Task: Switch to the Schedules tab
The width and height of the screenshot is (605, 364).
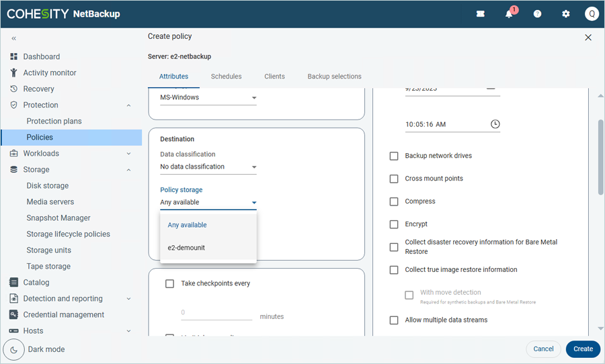Action: tap(226, 77)
